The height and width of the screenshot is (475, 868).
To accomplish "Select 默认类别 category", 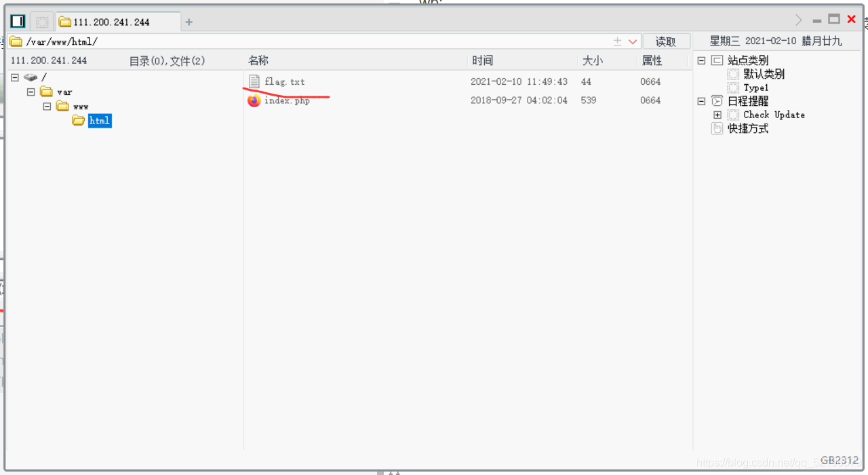I will [x=764, y=74].
